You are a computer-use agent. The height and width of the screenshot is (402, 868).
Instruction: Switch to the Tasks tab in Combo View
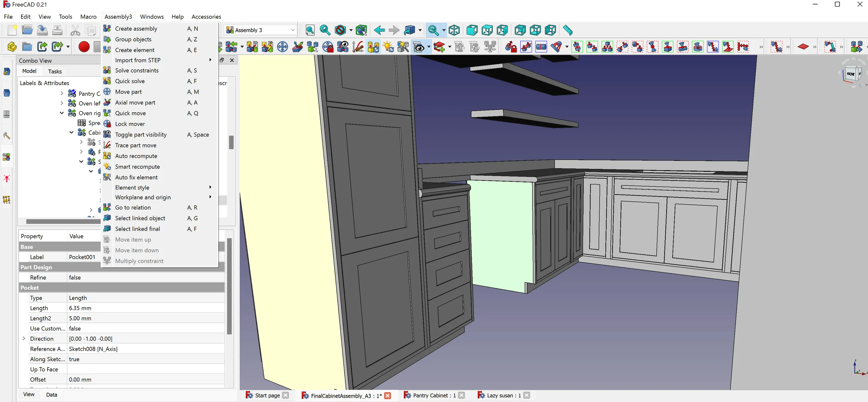click(55, 71)
